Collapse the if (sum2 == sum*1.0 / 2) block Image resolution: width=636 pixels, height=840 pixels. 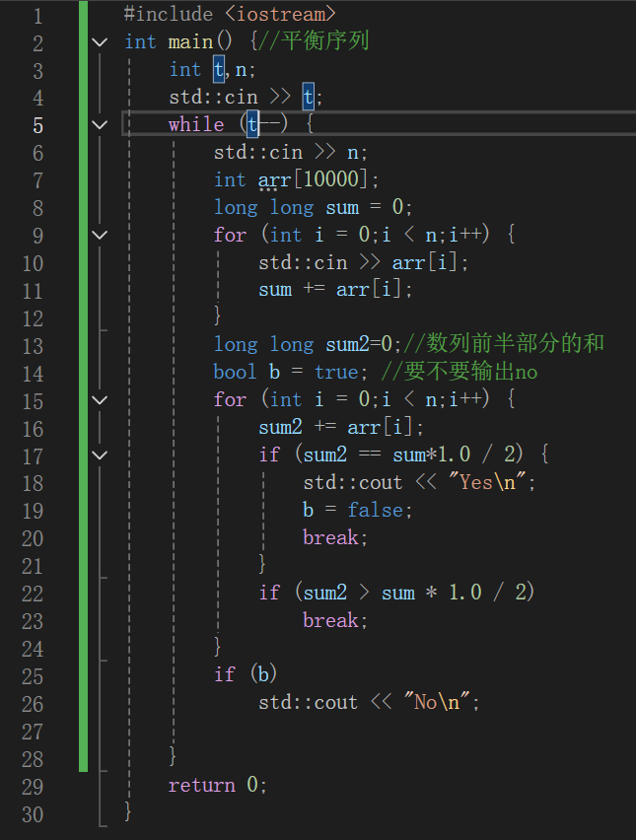coord(99,455)
